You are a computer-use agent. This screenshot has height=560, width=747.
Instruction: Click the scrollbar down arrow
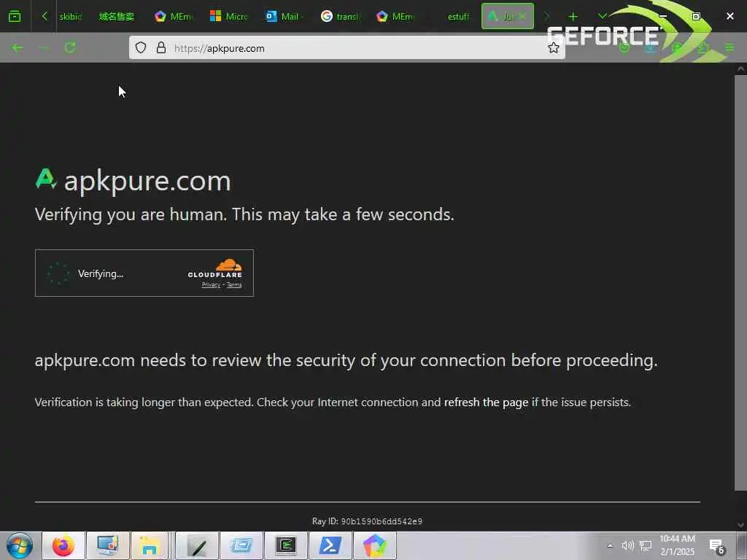pyautogui.click(x=740, y=525)
